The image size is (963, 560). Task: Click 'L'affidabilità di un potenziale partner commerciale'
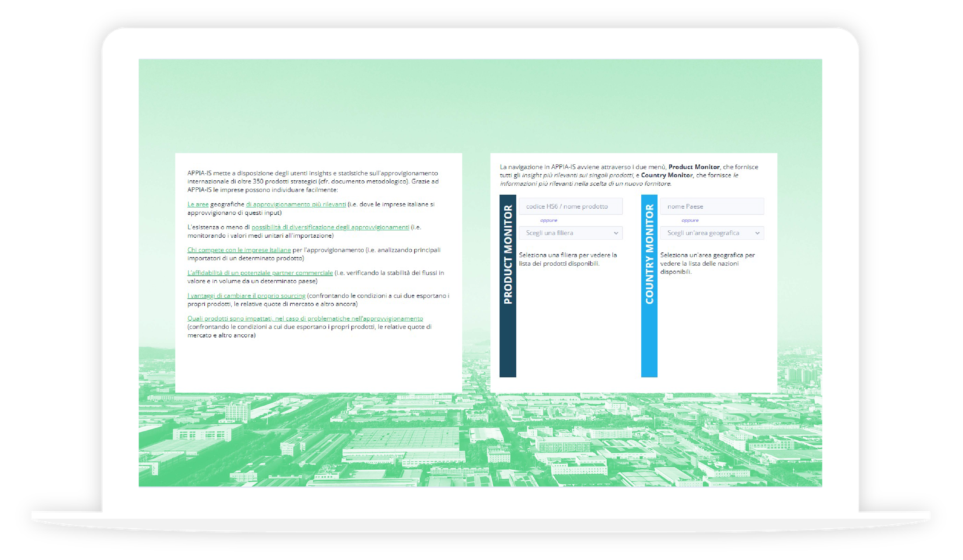pos(260,273)
